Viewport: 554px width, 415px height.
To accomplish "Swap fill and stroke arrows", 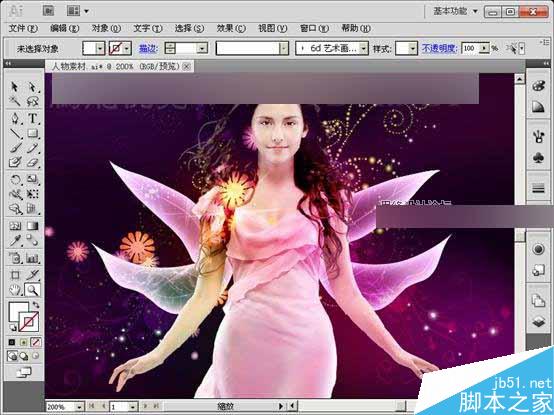I will click(x=36, y=305).
